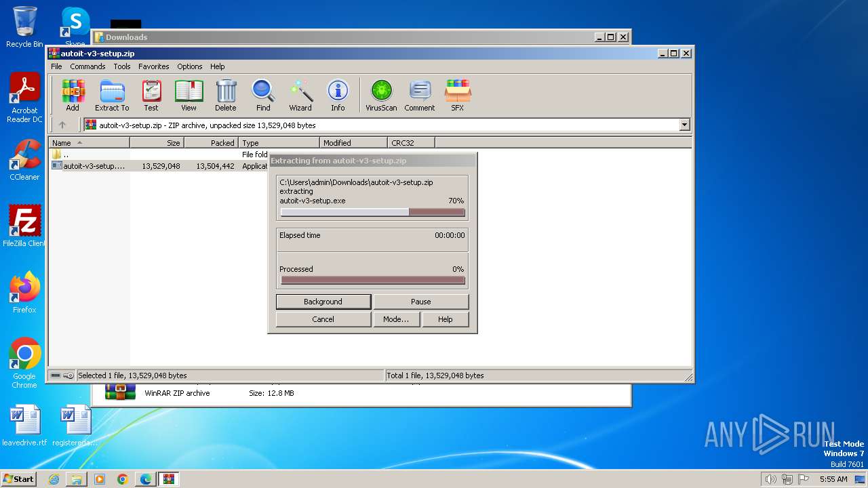Open the Find magnifier tool
The width and height of the screenshot is (868, 488).
(263, 95)
